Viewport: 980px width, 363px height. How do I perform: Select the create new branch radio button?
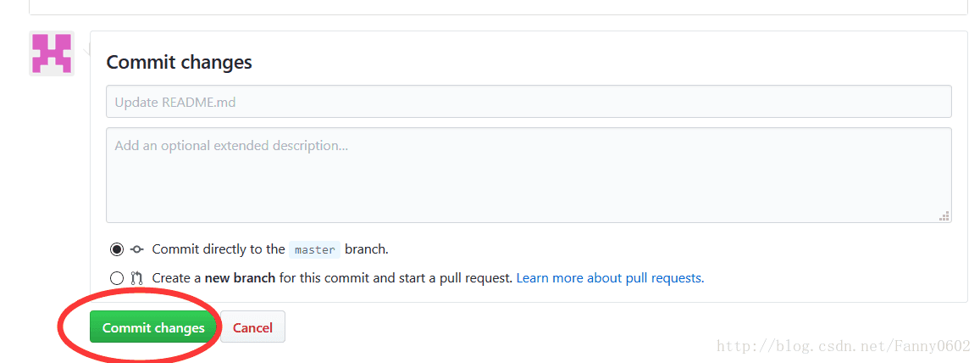(117, 277)
